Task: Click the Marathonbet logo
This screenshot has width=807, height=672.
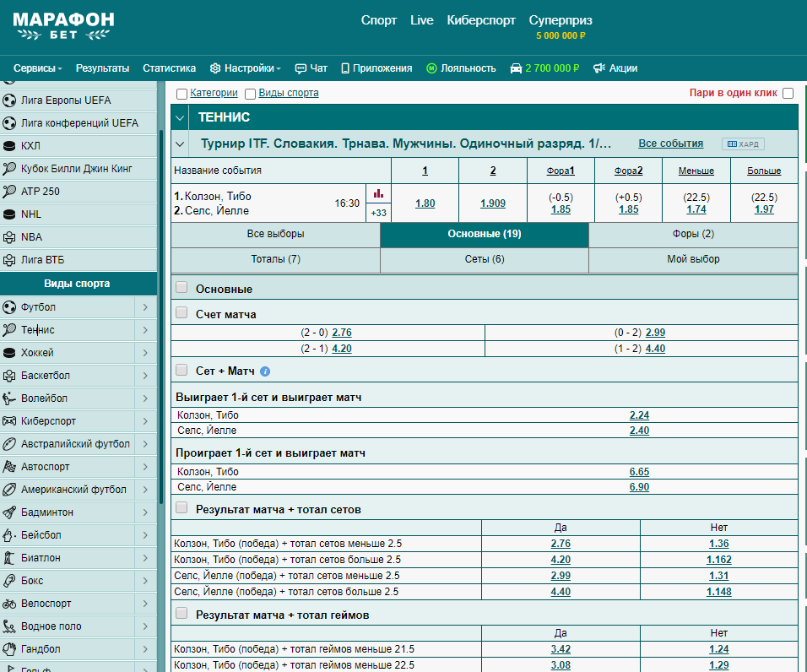Action: (x=63, y=25)
